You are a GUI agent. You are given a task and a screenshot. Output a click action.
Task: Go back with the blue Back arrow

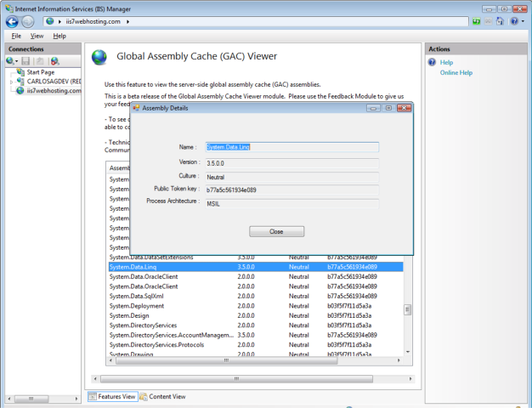12,22
